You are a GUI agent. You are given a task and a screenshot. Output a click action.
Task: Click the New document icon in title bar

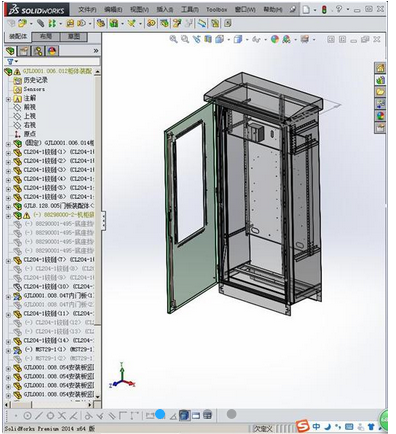click(306, 10)
